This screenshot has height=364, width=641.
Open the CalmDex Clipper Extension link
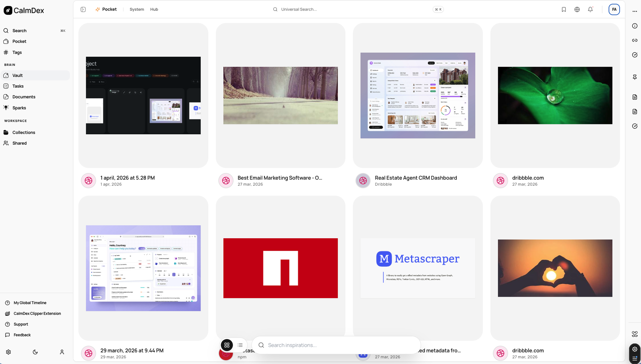pos(37,313)
